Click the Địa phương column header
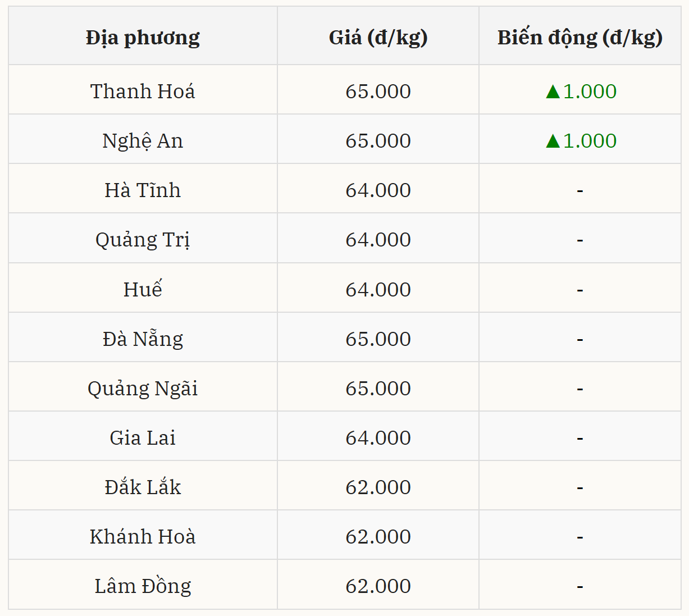 click(x=143, y=38)
